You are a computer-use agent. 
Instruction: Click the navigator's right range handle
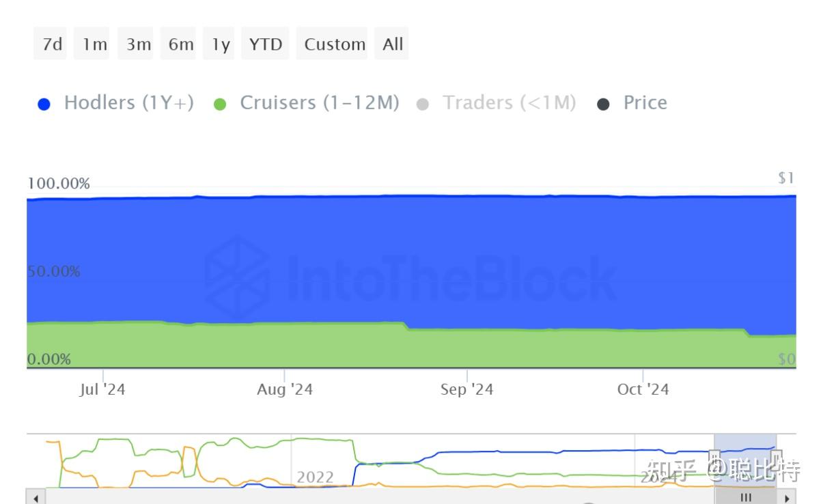pyautogui.click(x=776, y=459)
